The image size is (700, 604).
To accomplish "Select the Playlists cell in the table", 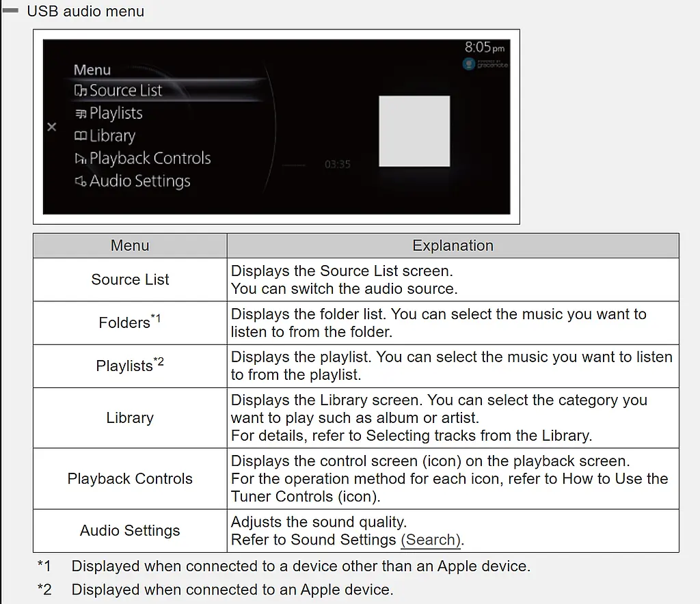I will [130, 366].
